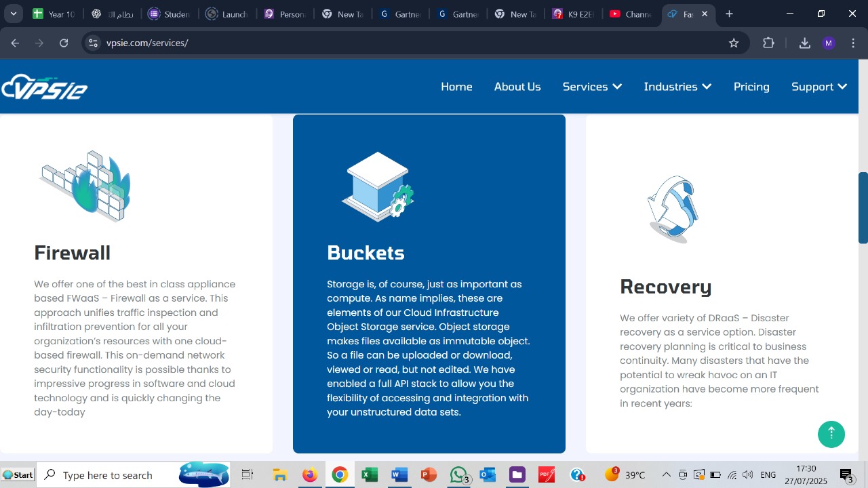This screenshot has height=488, width=868.
Task: Open the Downloads icon in the browser toolbar
Action: pos(804,42)
